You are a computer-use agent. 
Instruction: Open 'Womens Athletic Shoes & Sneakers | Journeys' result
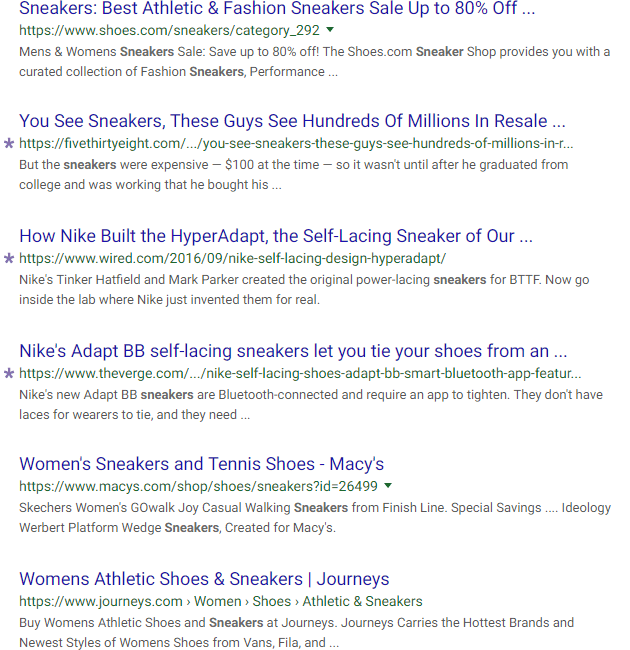[204, 579]
